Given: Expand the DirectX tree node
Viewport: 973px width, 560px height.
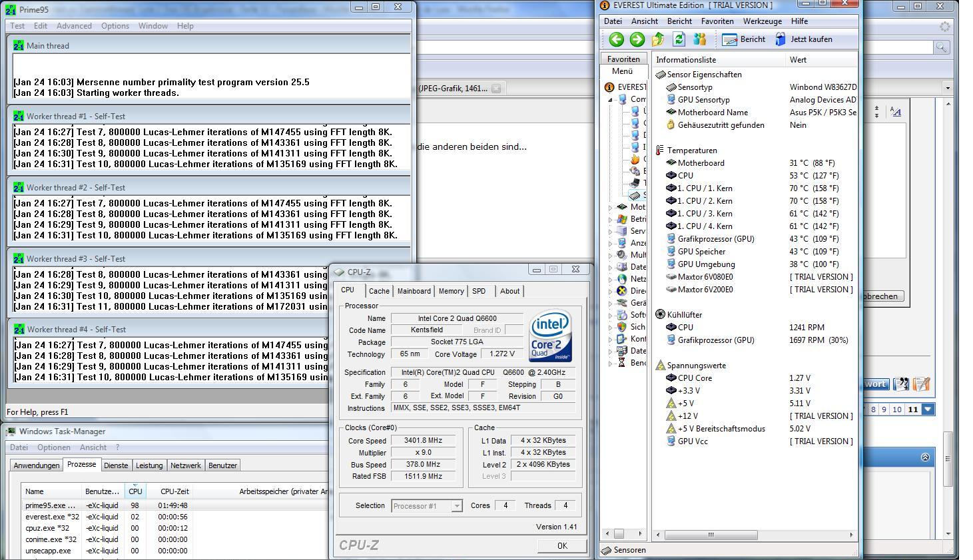Looking at the screenshot, I should pos(610,292).
